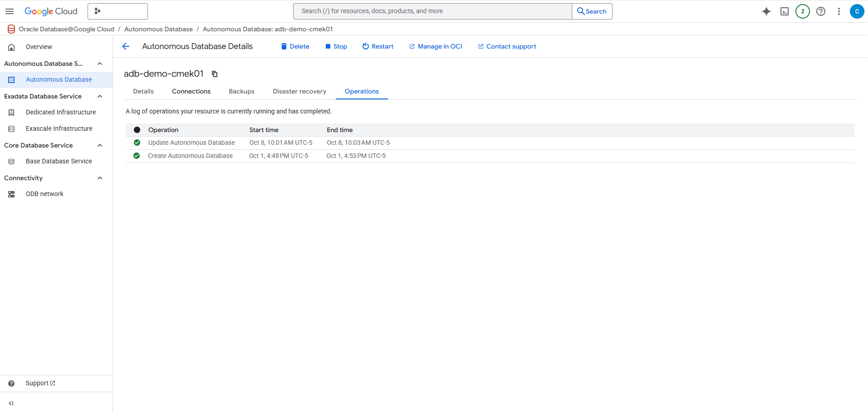Collapse the Exadata Database Service section
The height and width of the screenshot is (413, 868).
pyautogui.click(x=100, y=96)
